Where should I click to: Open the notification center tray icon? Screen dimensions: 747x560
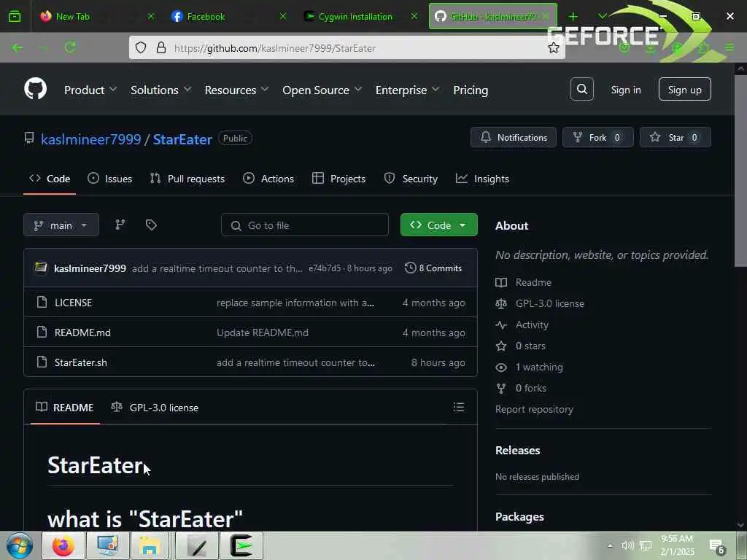(x=717, y=546)
